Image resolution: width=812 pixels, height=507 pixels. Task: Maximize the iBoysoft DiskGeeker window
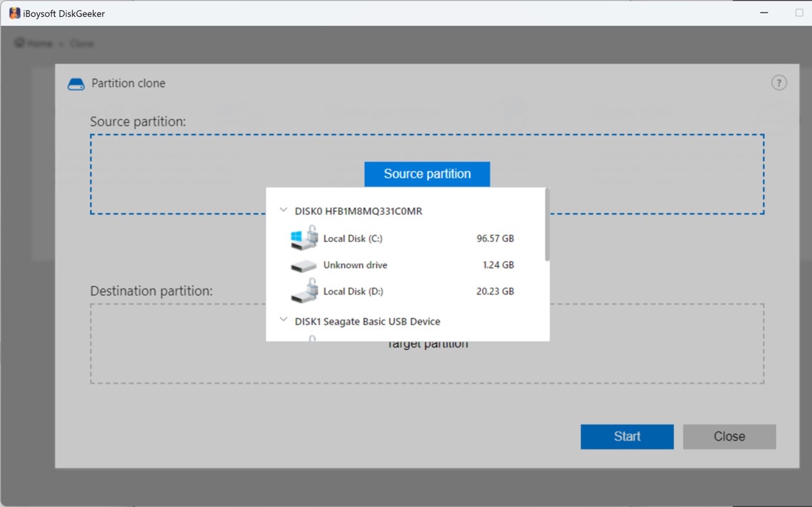(799, 13)
